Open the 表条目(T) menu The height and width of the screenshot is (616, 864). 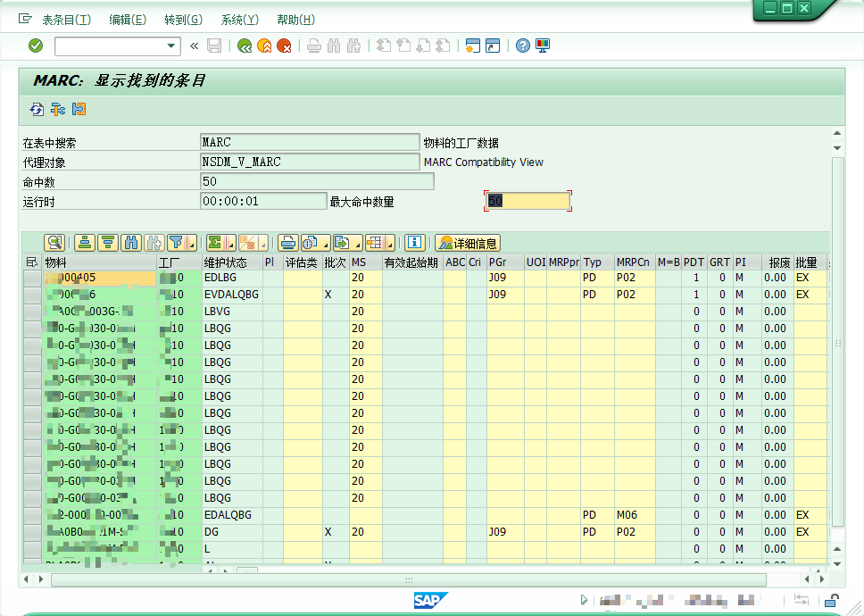point(66,19)
